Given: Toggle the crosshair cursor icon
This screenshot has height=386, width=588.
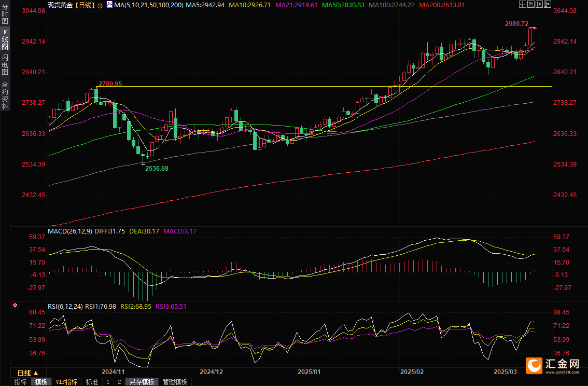Looking at the screenshot, I should tap(522, 4).
